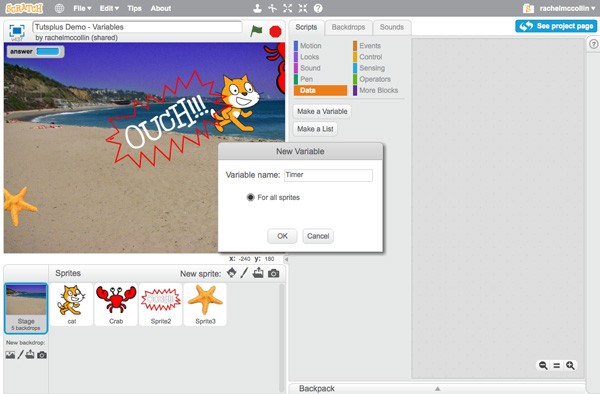Zoom in the scripts area

(x=570, y=365)
